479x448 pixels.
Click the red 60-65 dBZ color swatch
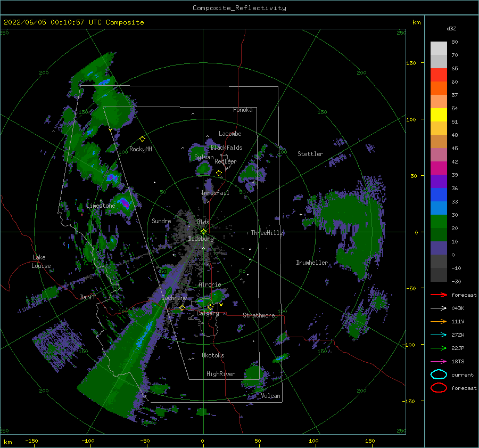coord(439,75)
